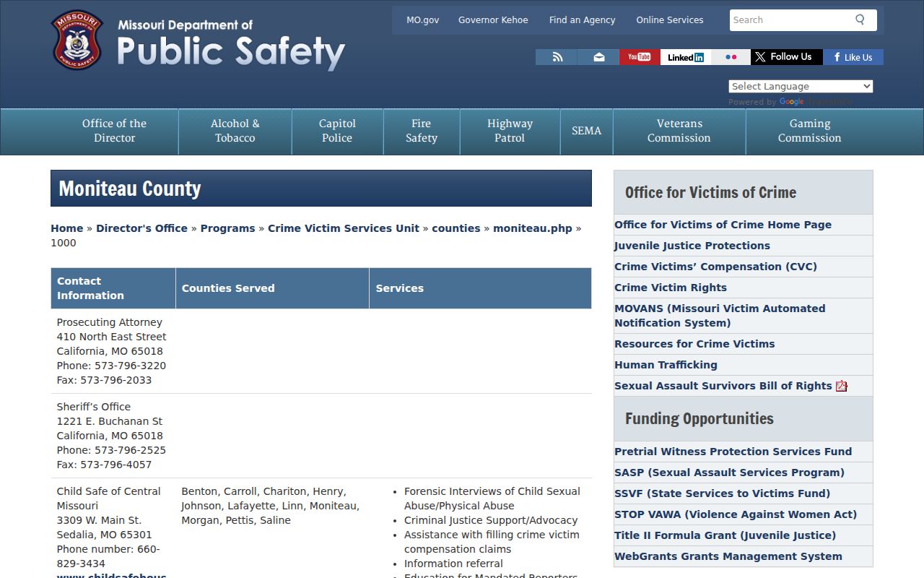924x578 pixels.
Task: Click the Home breadcrumb link
Action: coord(66,228)
